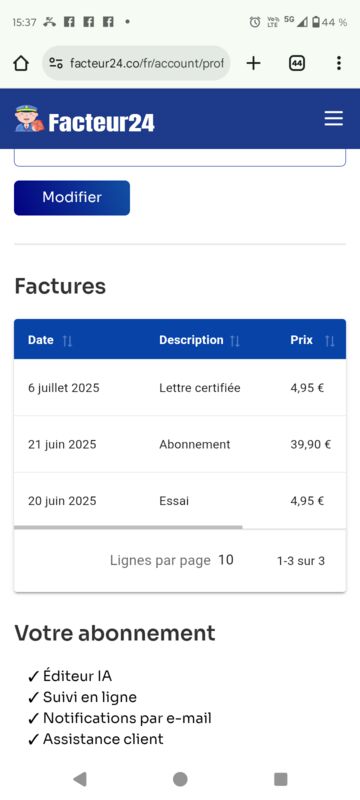
Task: Tap the facteur24.co address bar
Action: [x=136, y=63]
